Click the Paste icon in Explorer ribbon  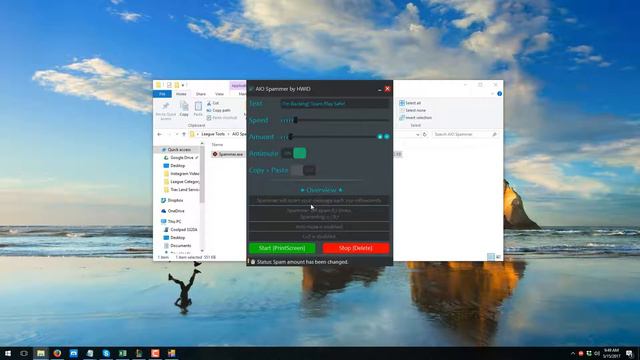coord(198,109)
